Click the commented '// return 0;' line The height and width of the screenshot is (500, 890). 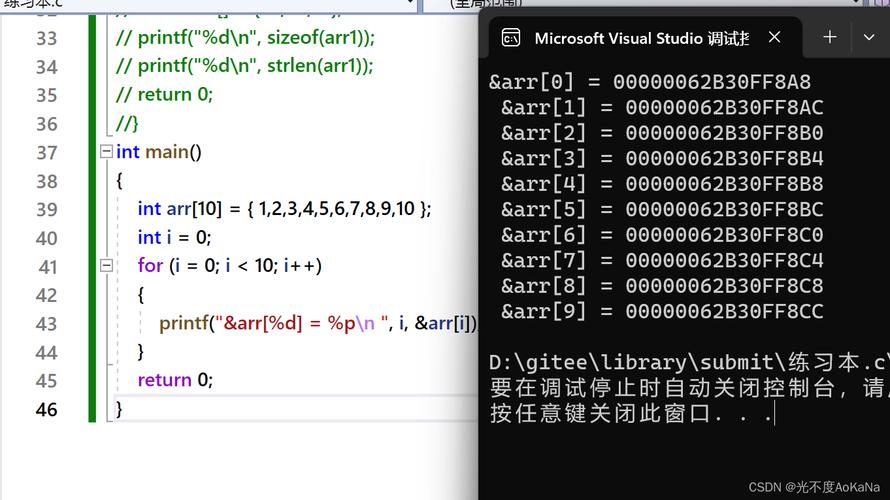[164, 94]
